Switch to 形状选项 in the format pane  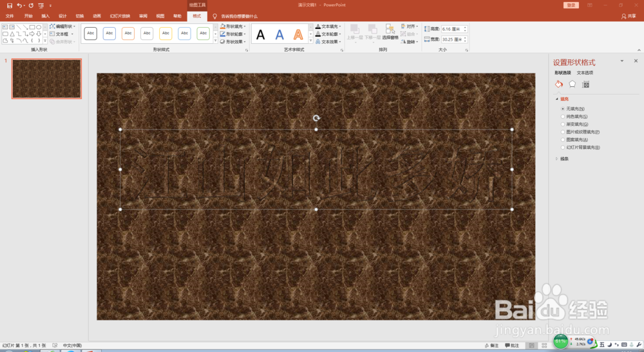(563, 73)
